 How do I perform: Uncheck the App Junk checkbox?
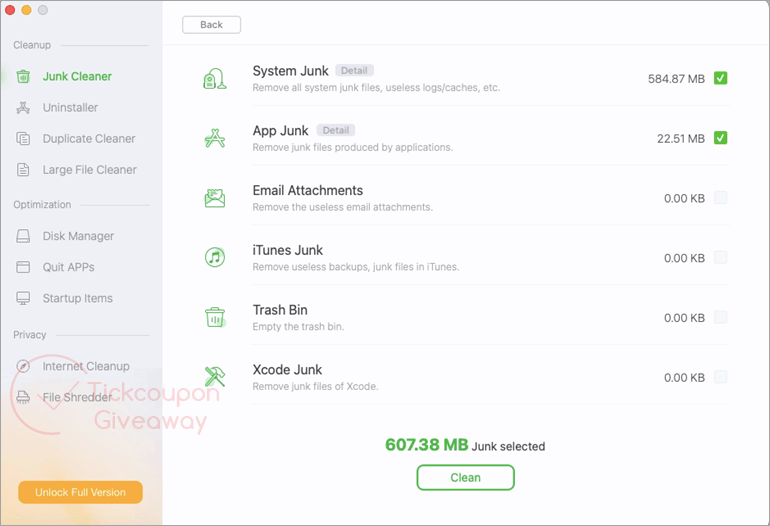(x=720, y=138)
